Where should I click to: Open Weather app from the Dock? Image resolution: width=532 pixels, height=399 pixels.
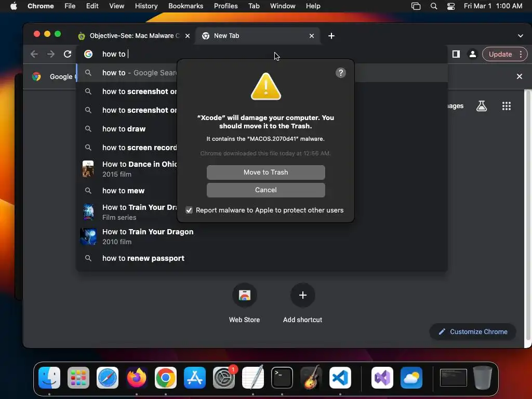tap(411, 378)
